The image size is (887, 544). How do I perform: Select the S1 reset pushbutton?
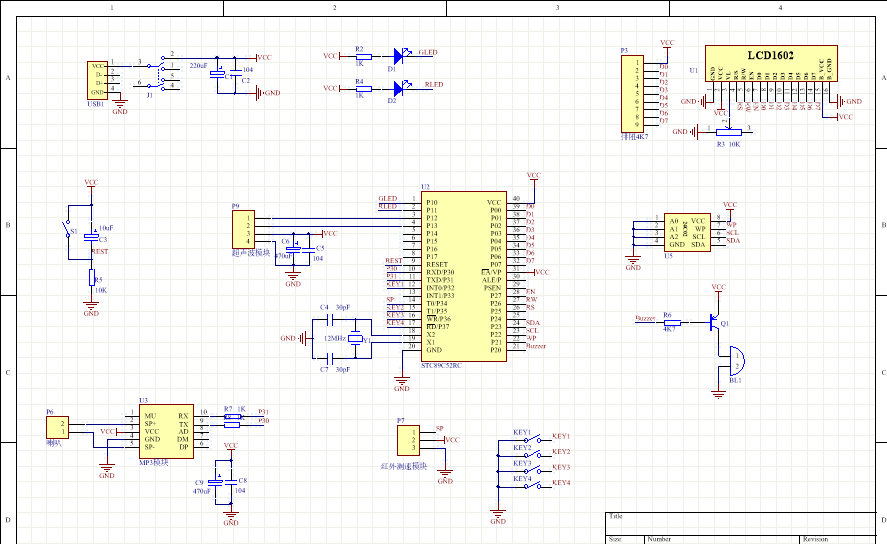click(x=67, y=229)
